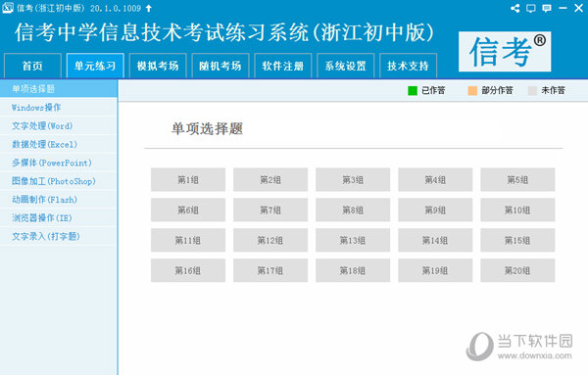Click the orange 部分作答 legend swatch
The height and width of the screenshot is (375, 588).
(472, 91)
